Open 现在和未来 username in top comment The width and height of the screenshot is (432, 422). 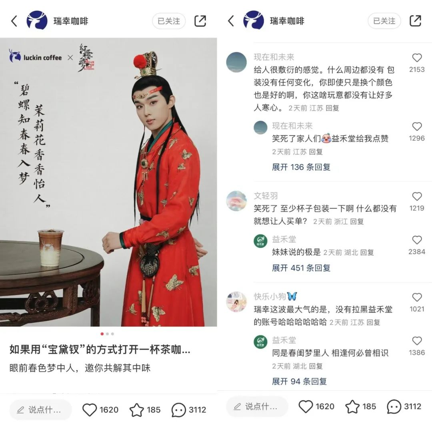[274, 57]
